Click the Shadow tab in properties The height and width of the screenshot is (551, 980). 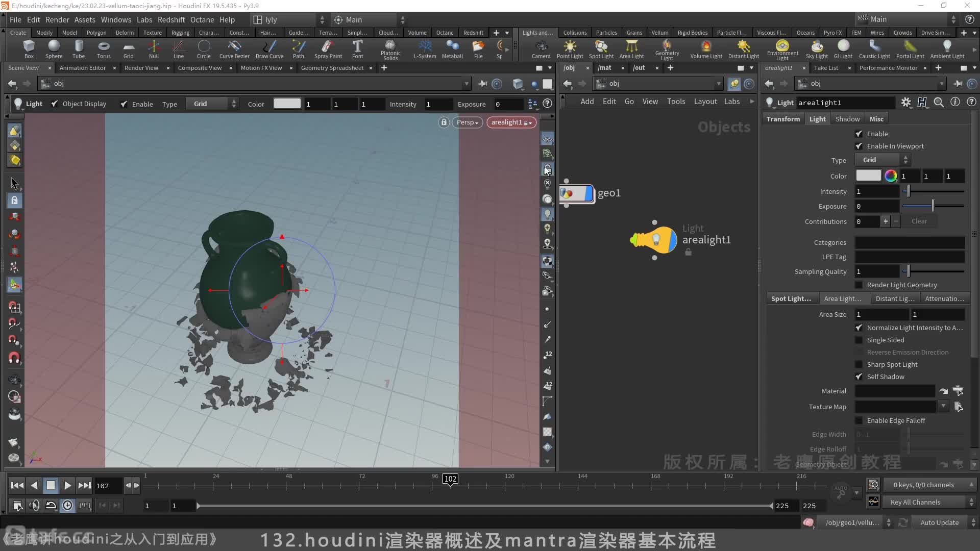pyautogui.click(x=847, y=119)
